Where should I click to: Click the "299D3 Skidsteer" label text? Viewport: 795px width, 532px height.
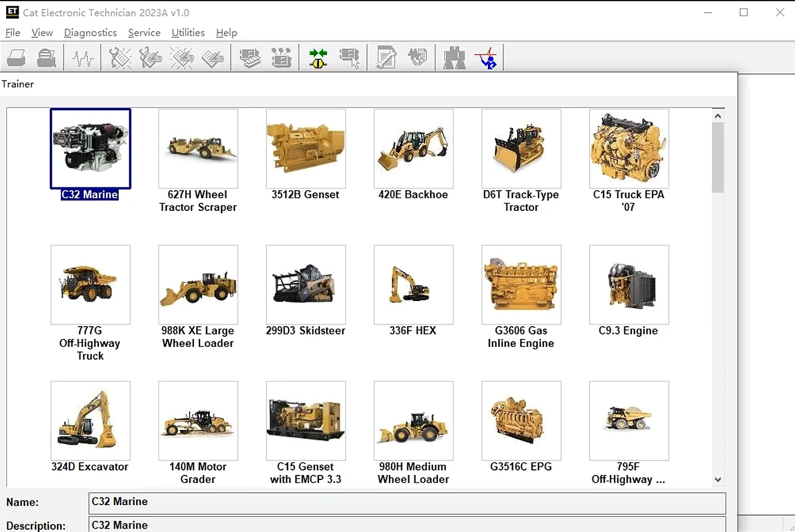(x=305, y=331)
